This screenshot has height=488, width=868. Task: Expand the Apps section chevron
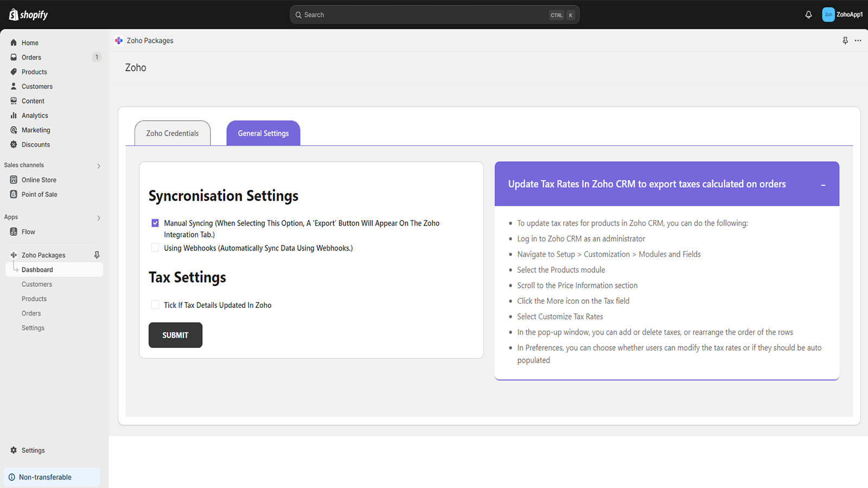coord(99,218)
